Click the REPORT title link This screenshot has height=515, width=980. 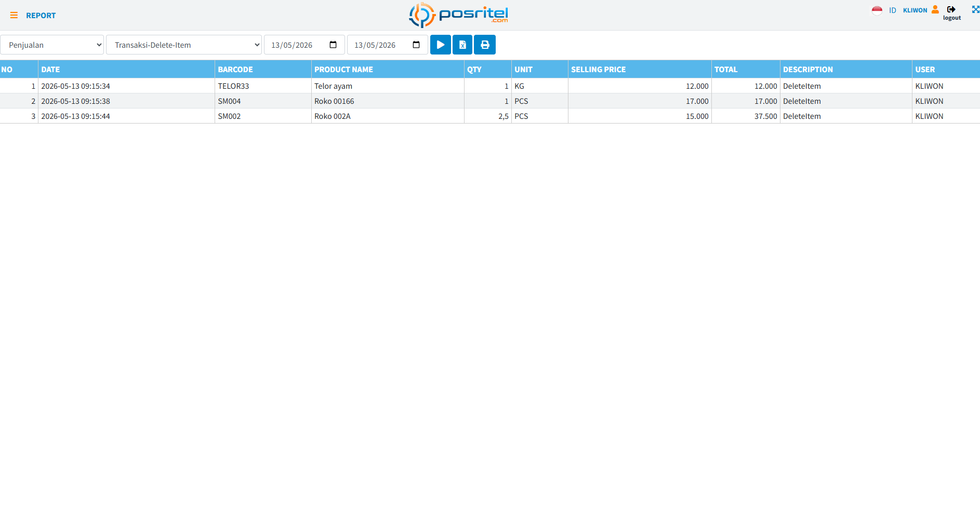[x=41, y=16]
